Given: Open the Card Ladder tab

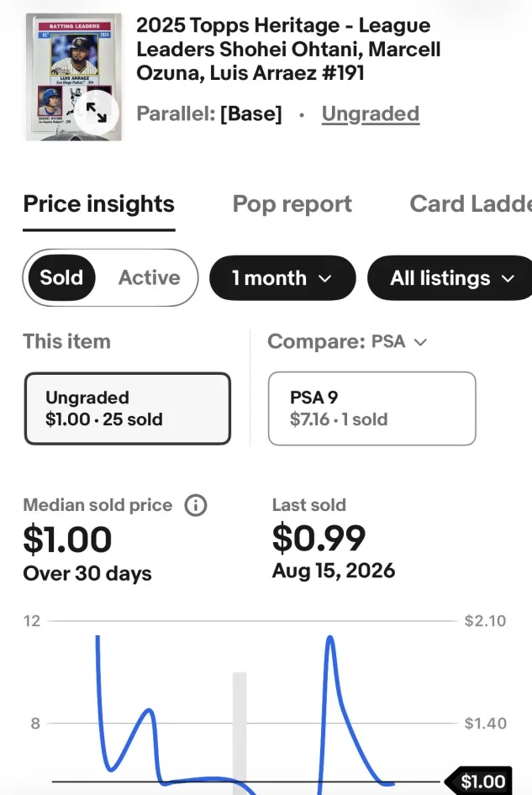Looking at the screenshot, I should [x=471, y=204].
